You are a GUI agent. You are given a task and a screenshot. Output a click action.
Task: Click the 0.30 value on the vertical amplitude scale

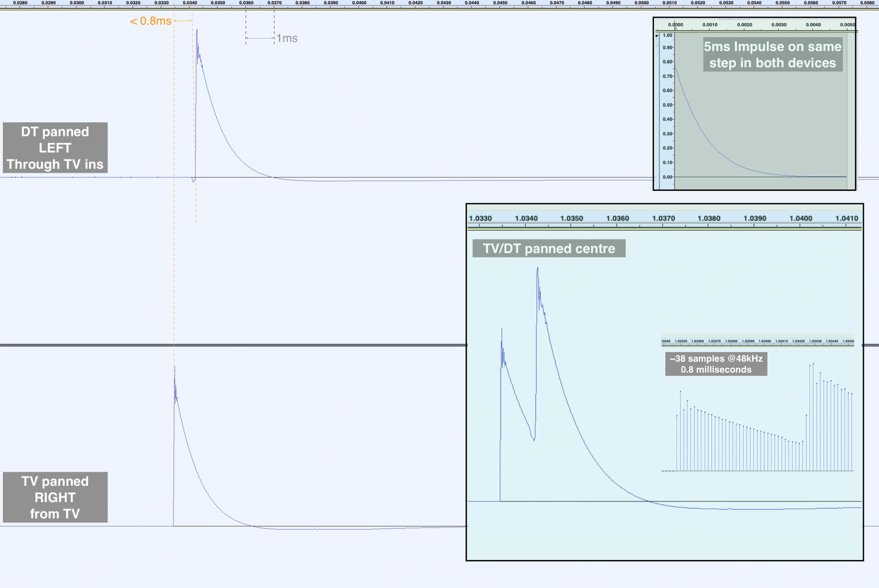(667, 134)
